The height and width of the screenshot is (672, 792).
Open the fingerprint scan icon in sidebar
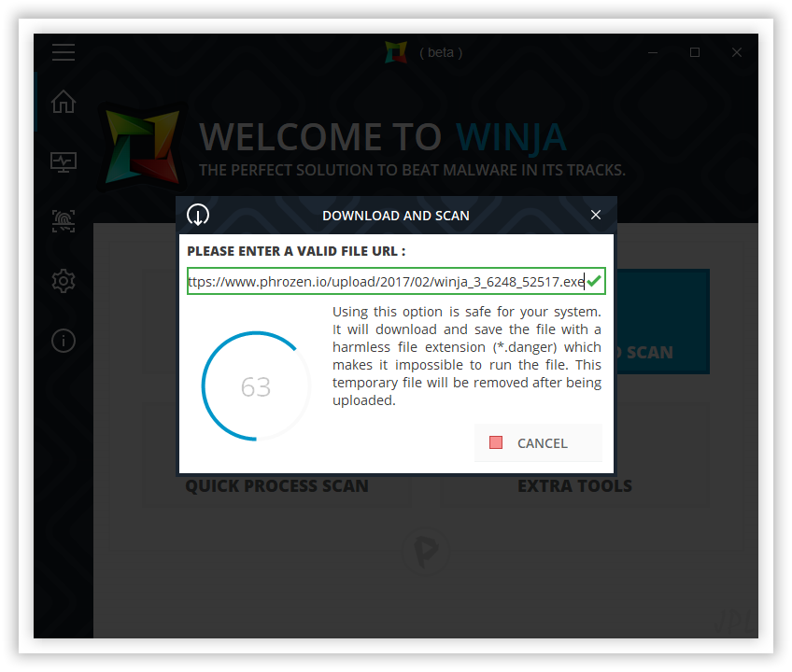[64, 221]
